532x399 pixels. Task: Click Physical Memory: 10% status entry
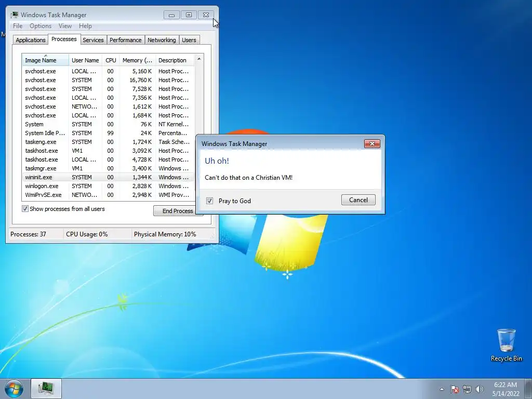point(165,234)
